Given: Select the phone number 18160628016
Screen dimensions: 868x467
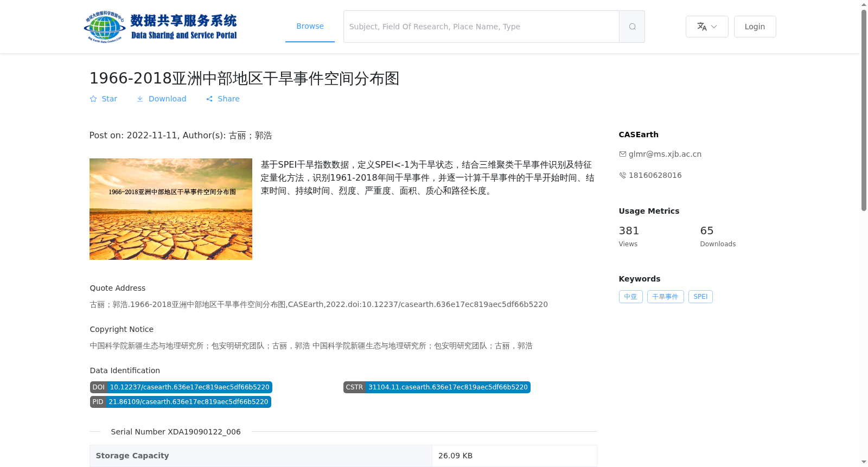Looking at the screenshot, I should tap(655, 175).
